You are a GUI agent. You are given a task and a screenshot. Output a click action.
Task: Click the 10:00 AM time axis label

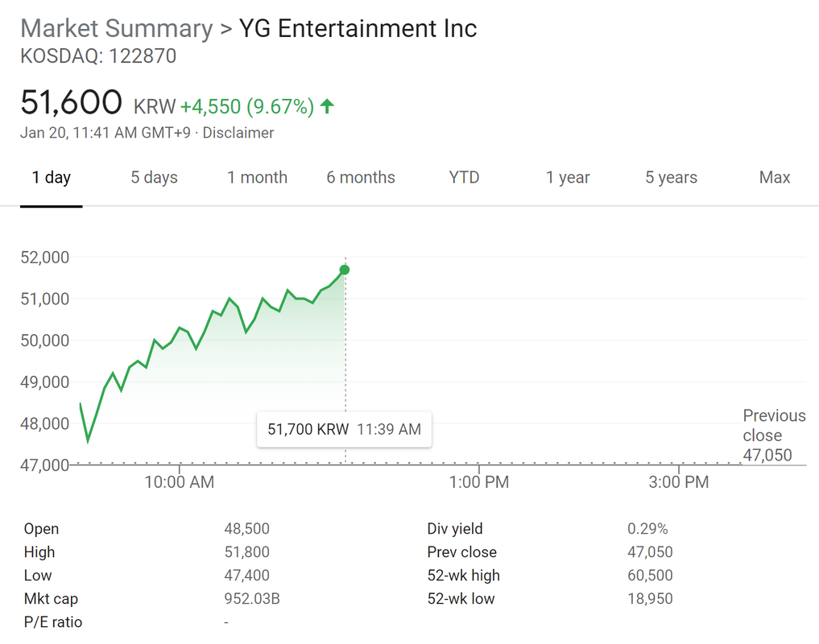tap(180, 482)
